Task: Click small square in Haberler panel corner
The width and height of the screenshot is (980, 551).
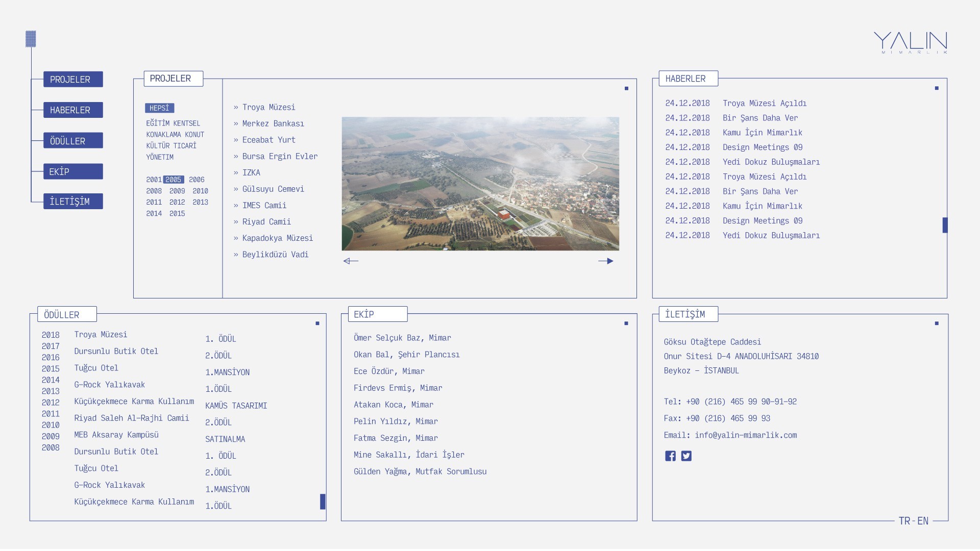Action: coord(937,88)
